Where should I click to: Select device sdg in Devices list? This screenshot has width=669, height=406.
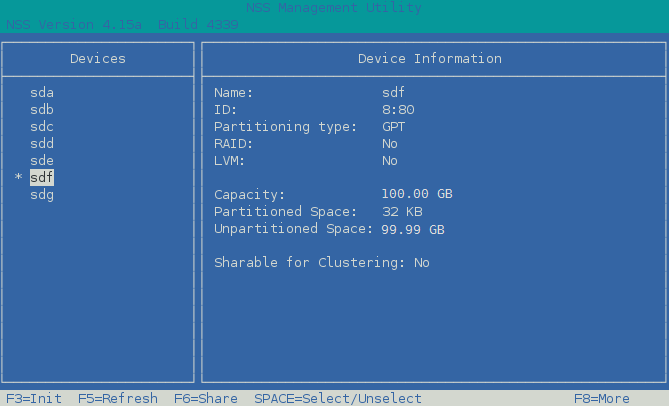coord(42,195)
